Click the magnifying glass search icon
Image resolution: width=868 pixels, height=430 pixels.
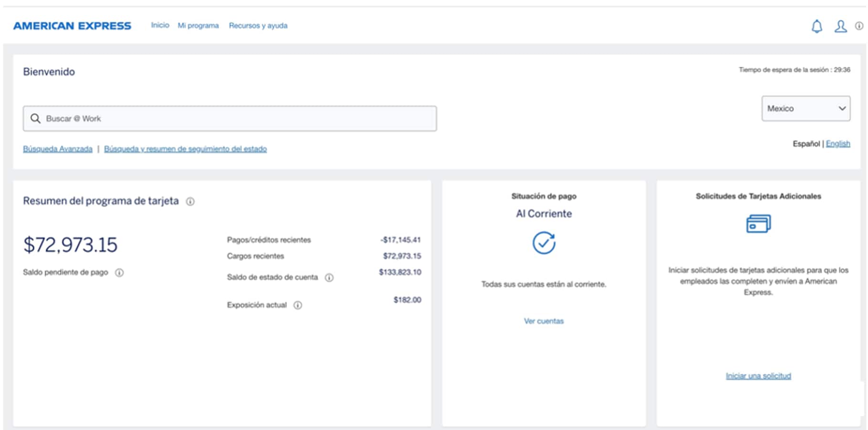pyautogui.click(x=35, y=118)
